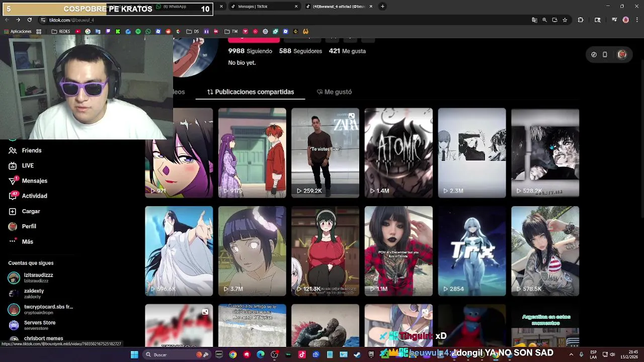This screenshot has width=644, height=362.
Task: Open Mensajes in the TikTok sidebar
Action: tap(28, 180)
